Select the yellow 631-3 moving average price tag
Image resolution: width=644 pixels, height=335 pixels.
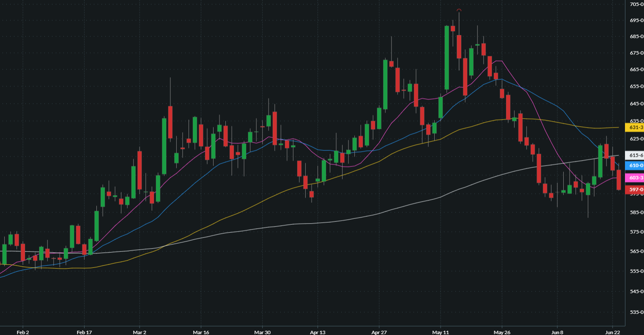(634, 127)
